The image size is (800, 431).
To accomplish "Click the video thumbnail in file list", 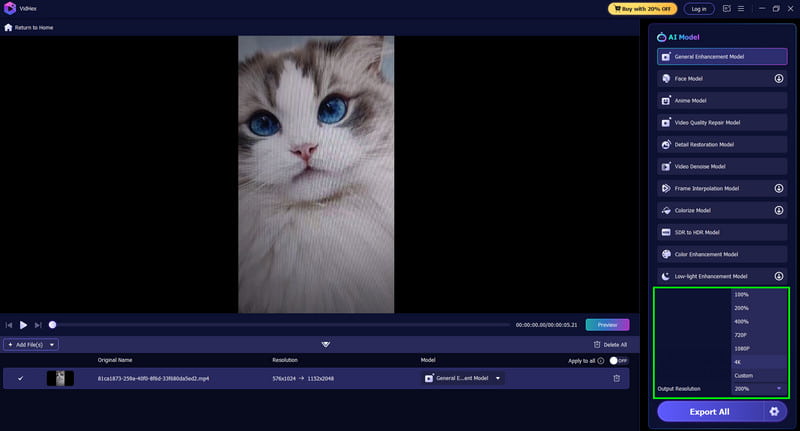I will tap(60, 378).
